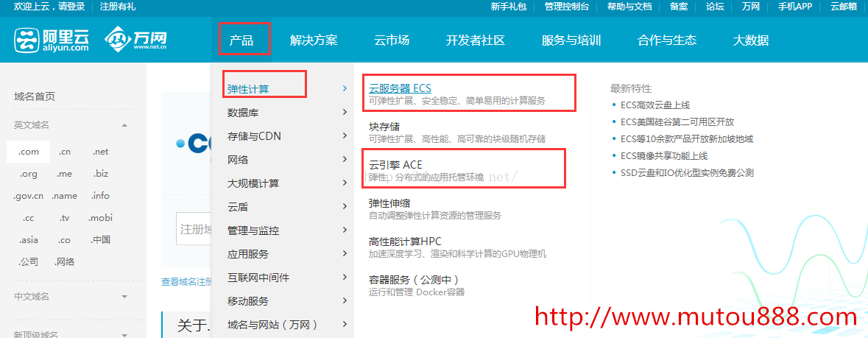Open the 新手礼包 link
The height and width of the screenshot is (338, 868).
pos(508,7)
